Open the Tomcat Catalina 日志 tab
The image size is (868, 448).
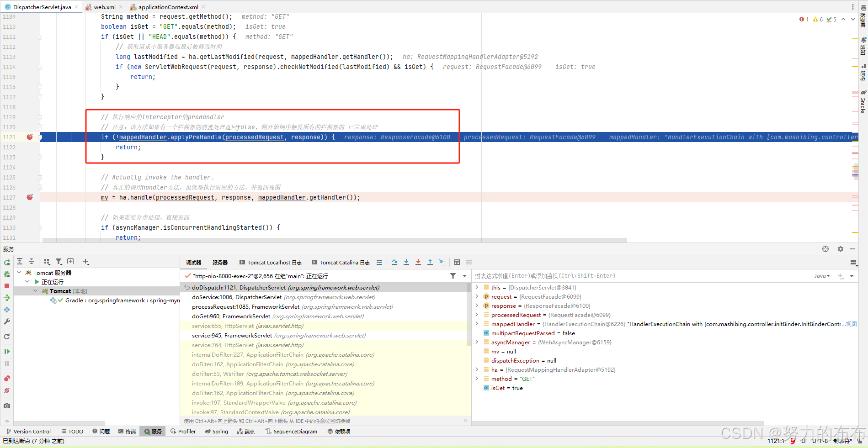pyautogui.click(x=341, y=263)
